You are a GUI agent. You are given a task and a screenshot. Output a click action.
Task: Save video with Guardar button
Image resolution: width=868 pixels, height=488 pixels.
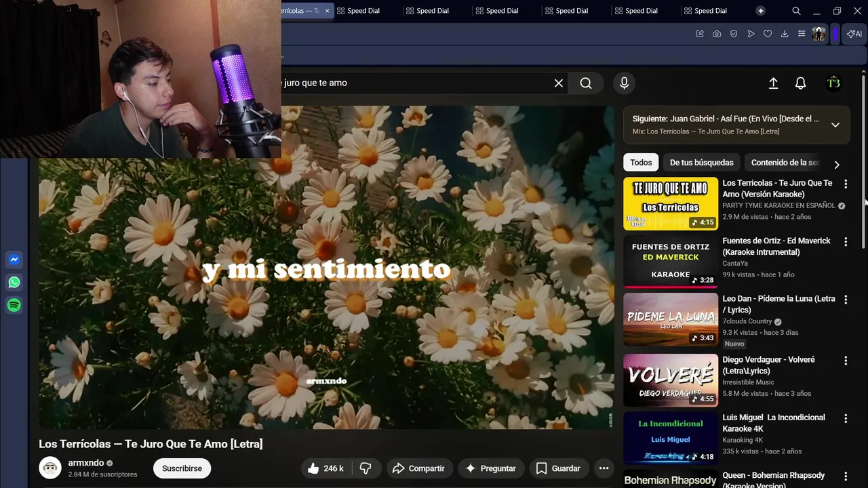pos(558,468)
